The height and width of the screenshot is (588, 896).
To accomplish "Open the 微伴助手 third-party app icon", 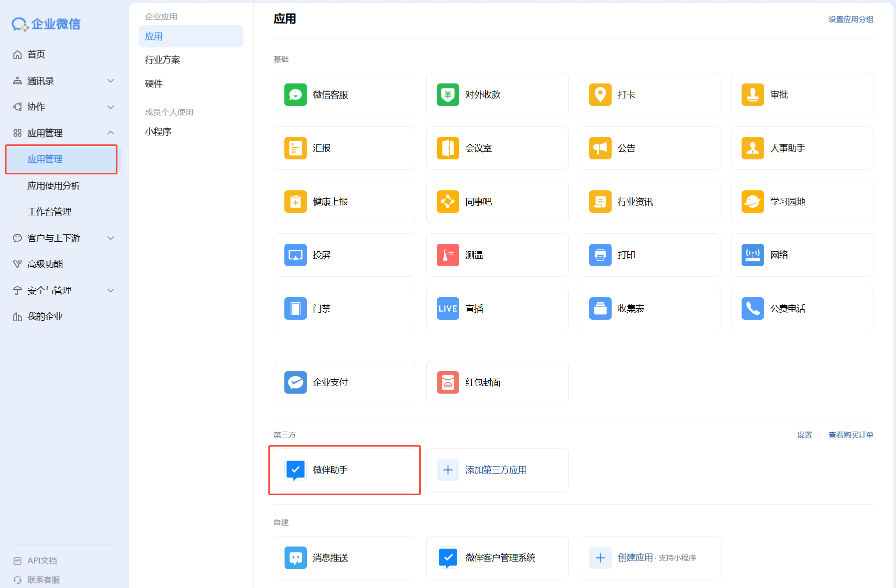I will (x=295, y=470).
